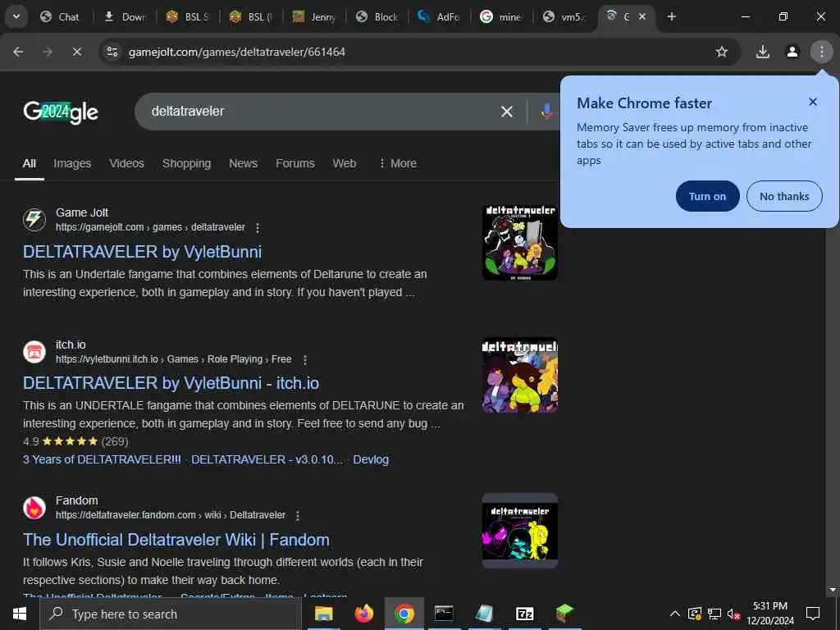Select the Images search filter
The width and height of the screenshot is (840, 630).
72,163
